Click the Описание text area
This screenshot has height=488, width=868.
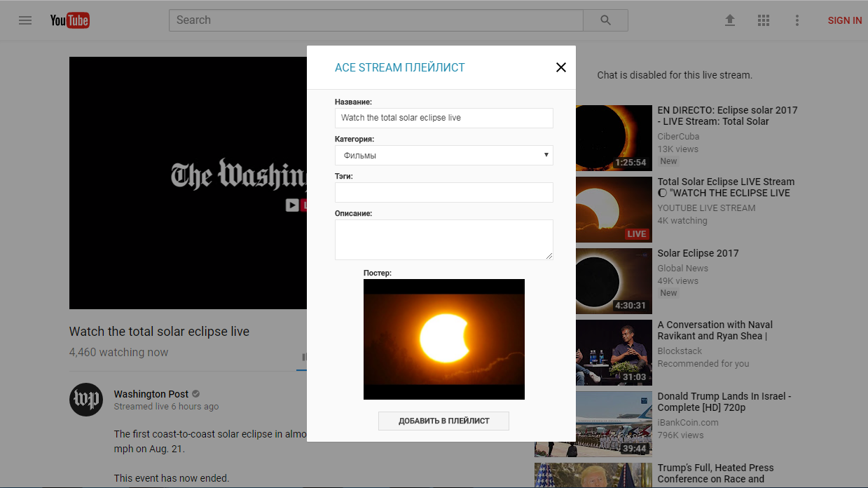click(444, 239)
